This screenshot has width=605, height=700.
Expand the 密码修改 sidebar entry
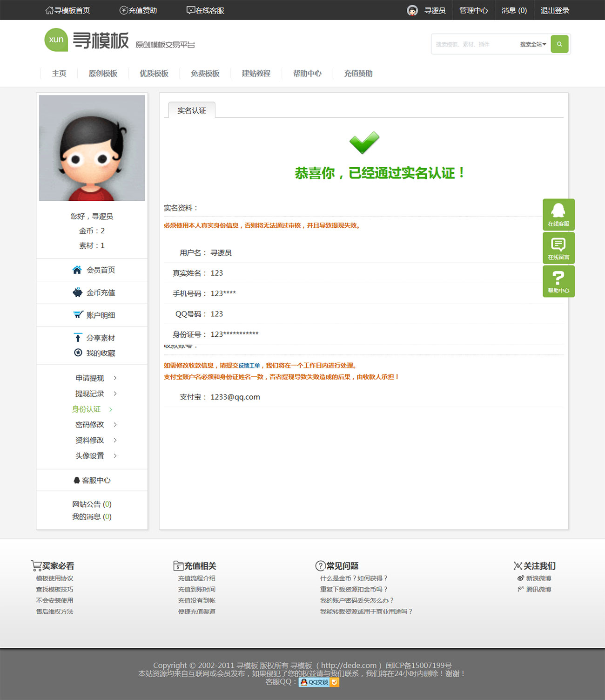point(96,425)
